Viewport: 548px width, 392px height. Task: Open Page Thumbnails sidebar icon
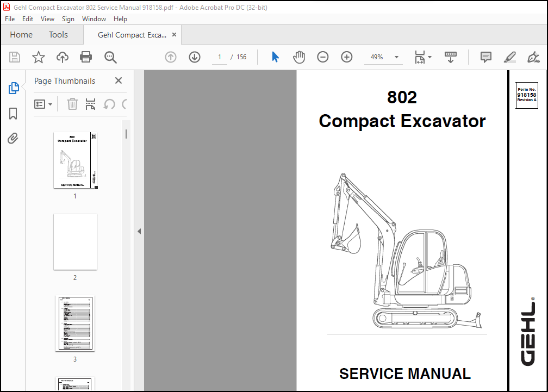tap(13, 88)
